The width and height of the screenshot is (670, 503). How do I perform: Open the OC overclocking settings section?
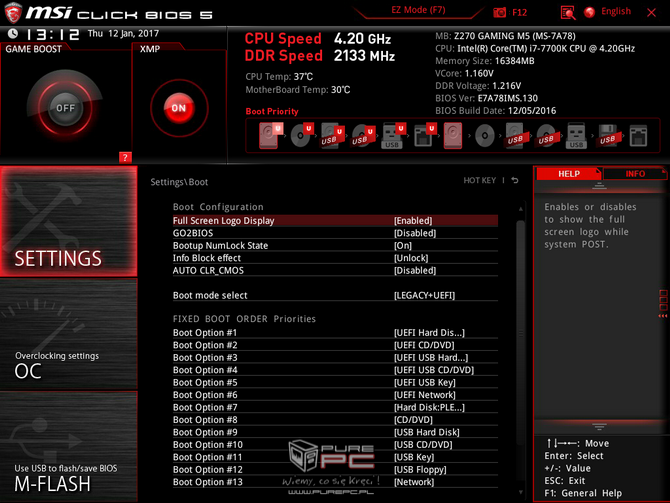tap(68, 334)
